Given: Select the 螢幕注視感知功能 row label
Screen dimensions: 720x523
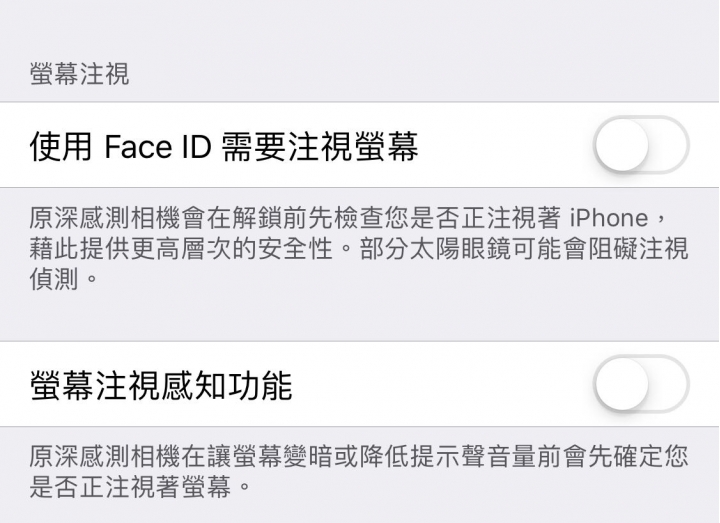Looking at the screenshot, I should [161, 385].
